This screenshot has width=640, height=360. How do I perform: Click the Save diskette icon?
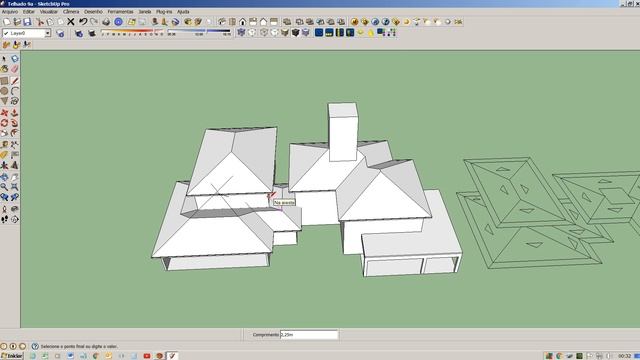pyautogui.click(x=27, y=22)
